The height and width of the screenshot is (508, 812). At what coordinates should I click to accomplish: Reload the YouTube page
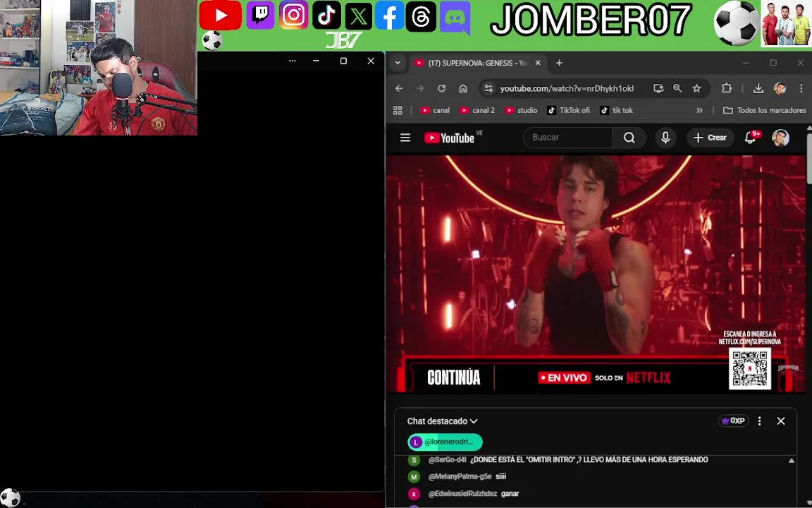441,89
